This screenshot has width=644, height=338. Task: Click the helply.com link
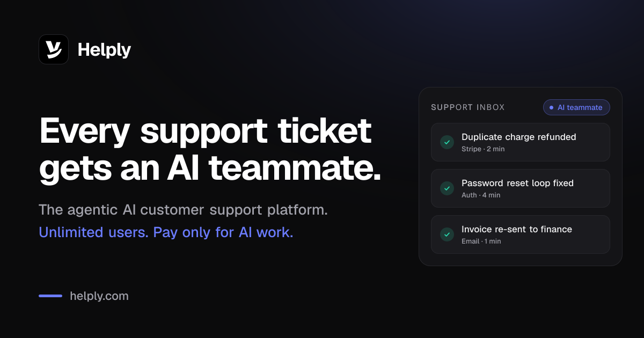click(99, 296)
